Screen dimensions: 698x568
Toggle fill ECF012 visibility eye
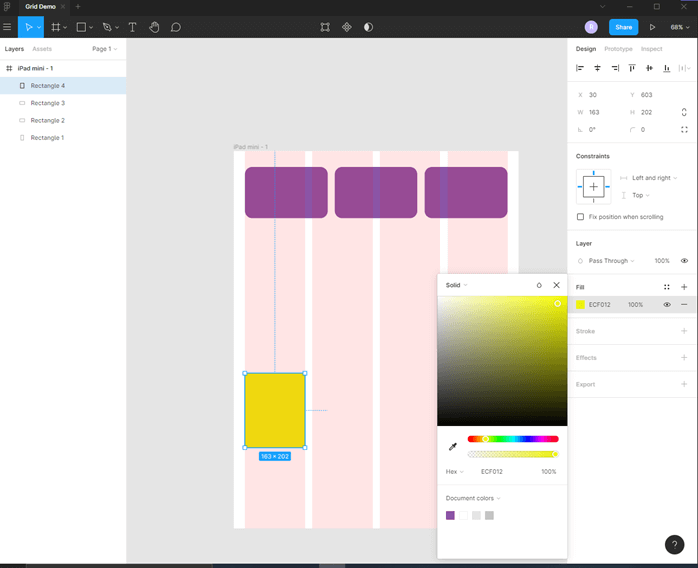[667, 304]
